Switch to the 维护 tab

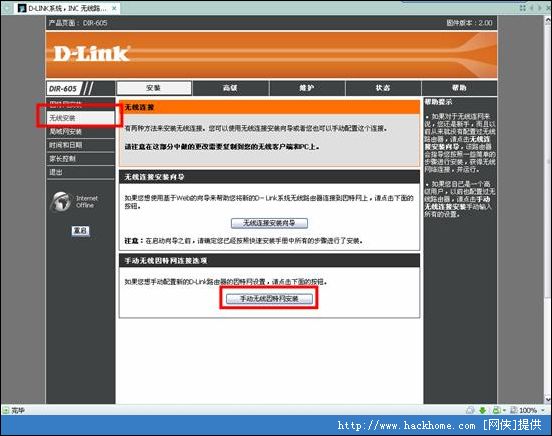[x=307, y=88]
